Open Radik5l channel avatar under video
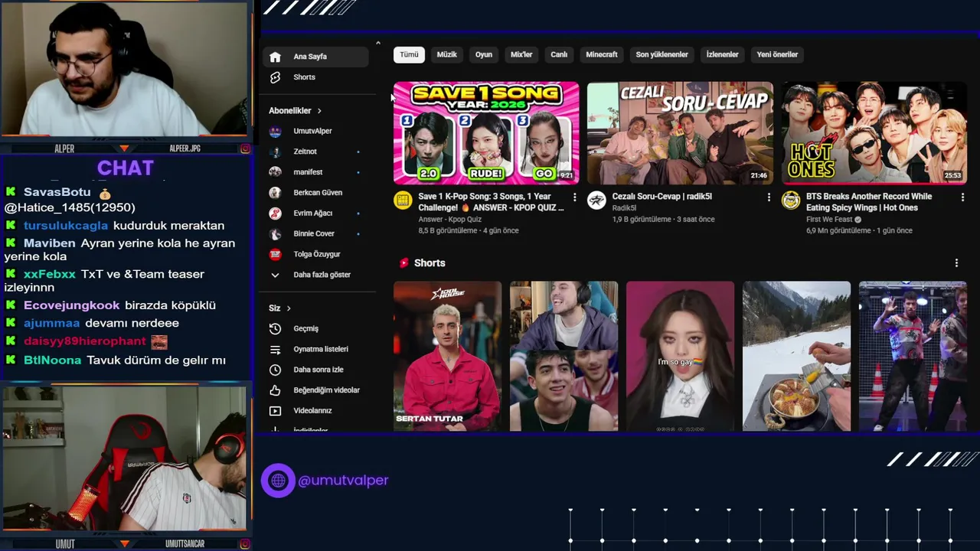This screenshot has width=980, height=551. 596,201
